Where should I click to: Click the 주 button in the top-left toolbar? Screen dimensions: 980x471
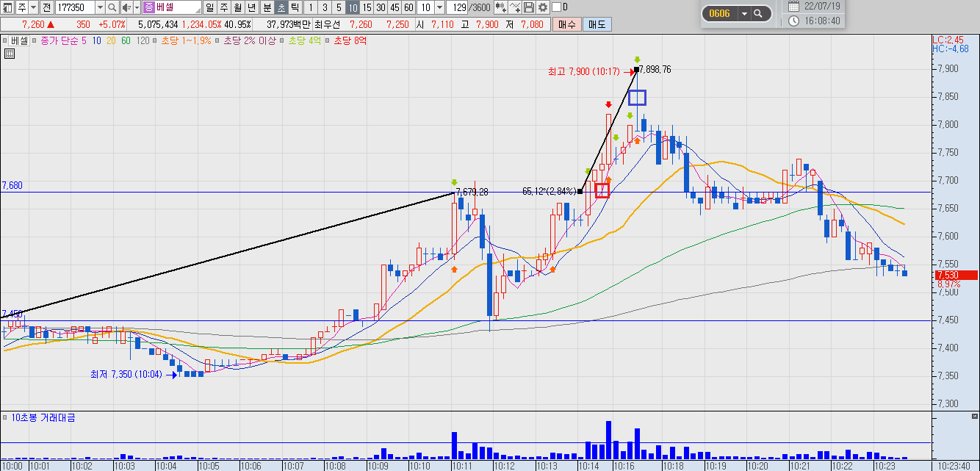coord(22,7)
